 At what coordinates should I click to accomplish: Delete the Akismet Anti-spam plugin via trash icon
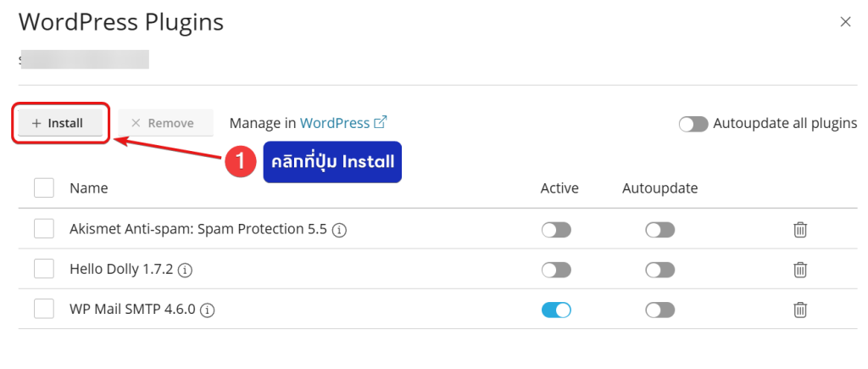799,229
